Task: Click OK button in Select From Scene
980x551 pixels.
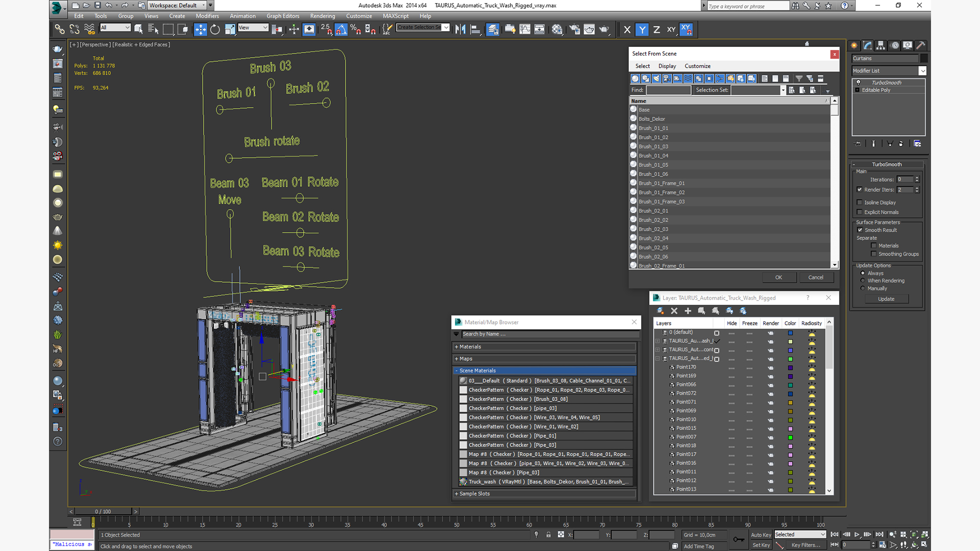Action: [x=779, y=277]
